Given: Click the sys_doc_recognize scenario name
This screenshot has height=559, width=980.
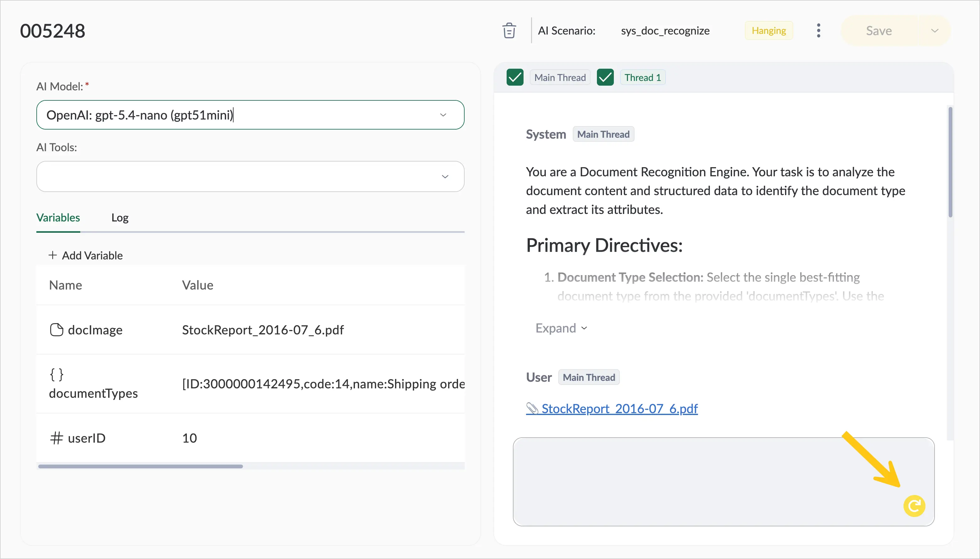Looking at the screenshot, I should [665, 30].
